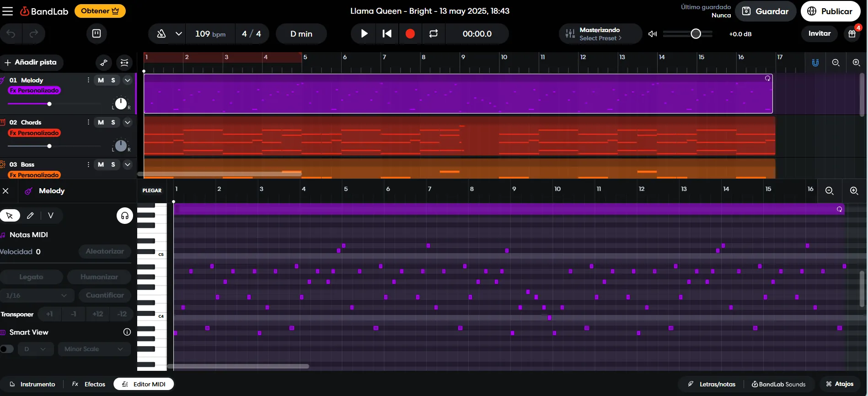Undo the last action
This screenshot has height=396, width=868.
point(11,34)
